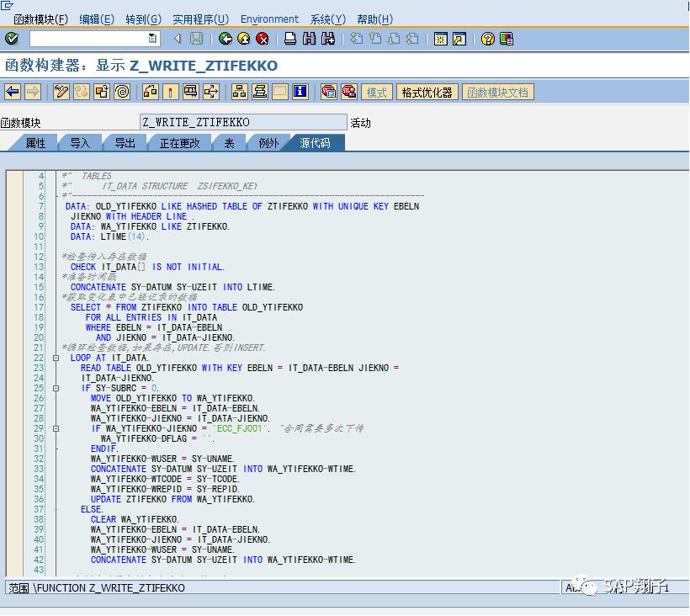Switch to the 导入 tab

pyautogui.click(x=80, y=143)
